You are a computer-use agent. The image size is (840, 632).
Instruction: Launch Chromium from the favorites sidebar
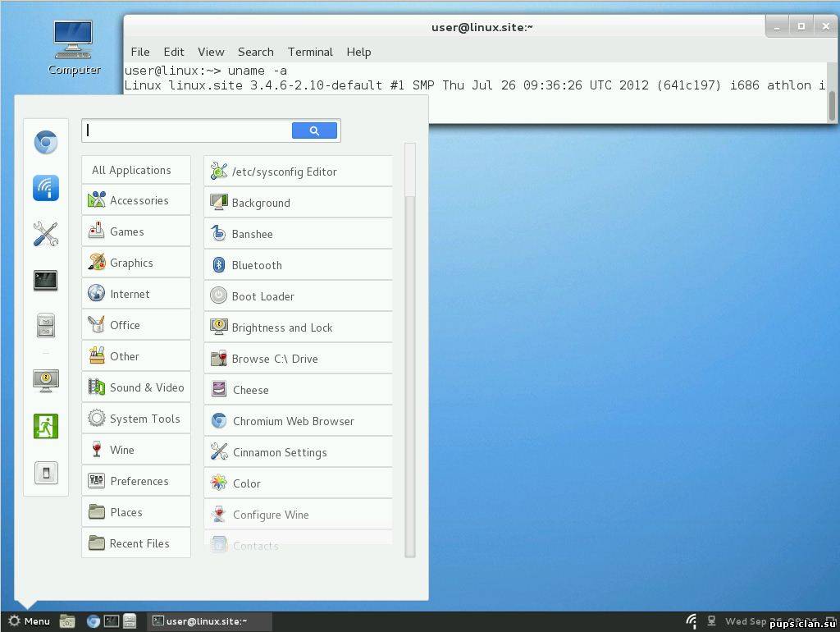46,143
